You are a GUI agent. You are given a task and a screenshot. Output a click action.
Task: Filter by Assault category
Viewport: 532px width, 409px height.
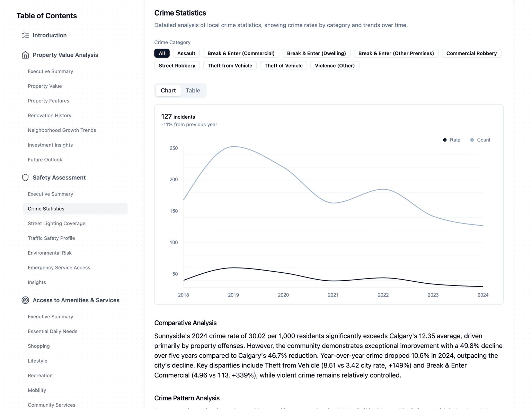pyautogui.click(x=186, y=53)
